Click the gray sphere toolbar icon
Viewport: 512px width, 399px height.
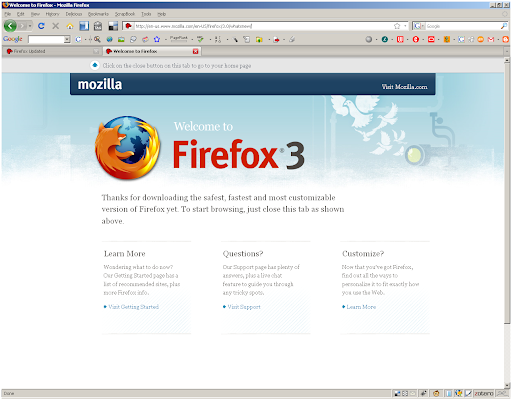[369, 39]
